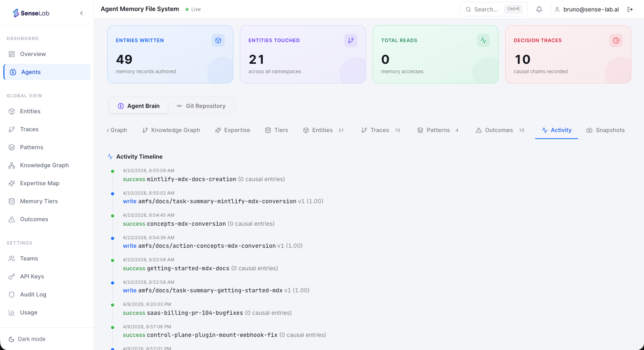Click the clock icon on Decision Traces card

tap(616, 40)
